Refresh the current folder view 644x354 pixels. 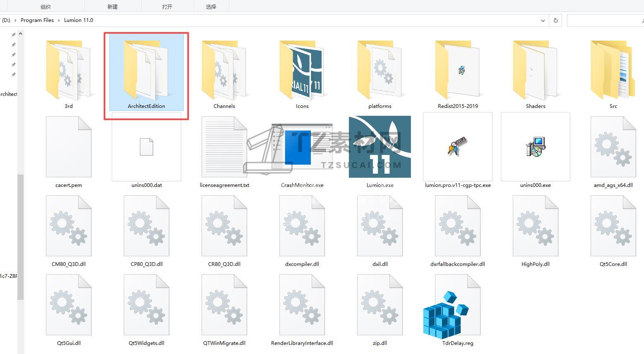coord(556,20)
